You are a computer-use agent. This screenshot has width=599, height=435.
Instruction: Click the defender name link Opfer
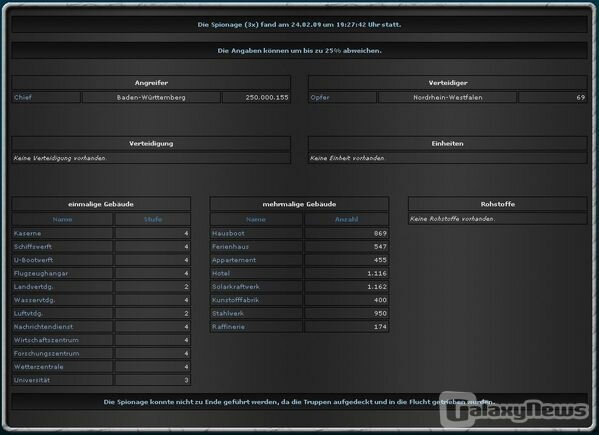pos(320,97)
